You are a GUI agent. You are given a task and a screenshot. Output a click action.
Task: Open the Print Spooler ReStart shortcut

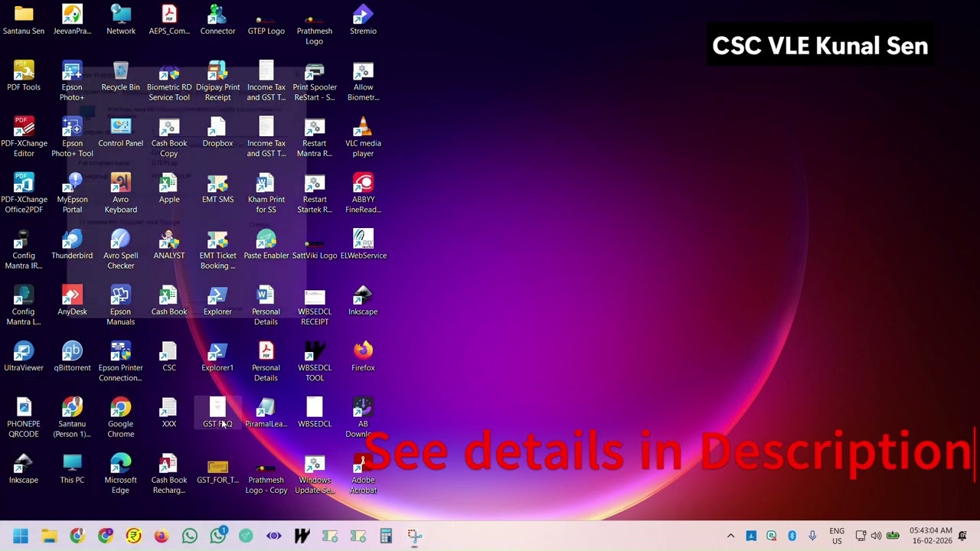[315, 81]
